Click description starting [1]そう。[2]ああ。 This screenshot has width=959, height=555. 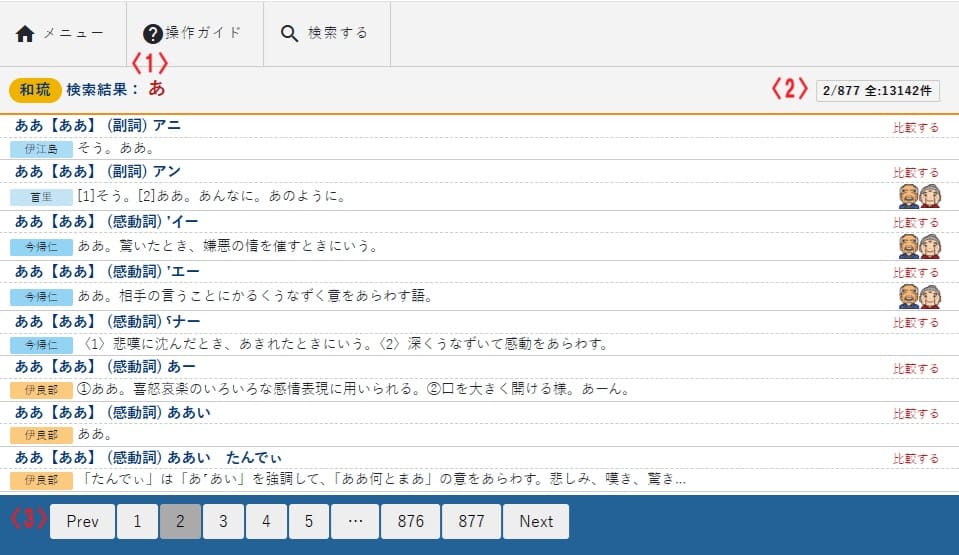[x=213, y=196]
